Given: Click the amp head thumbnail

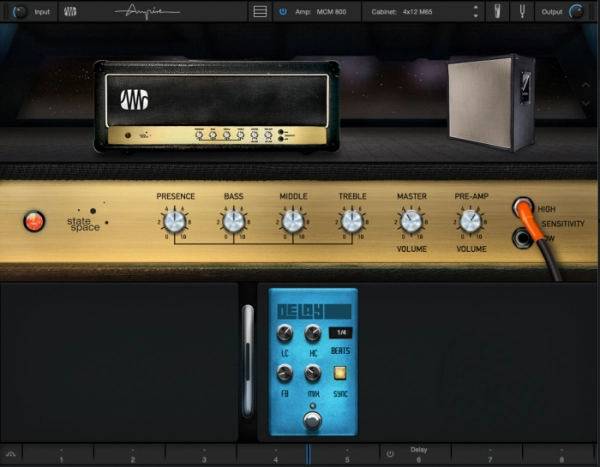Looking at the screenshot, I should click(217, 106).
